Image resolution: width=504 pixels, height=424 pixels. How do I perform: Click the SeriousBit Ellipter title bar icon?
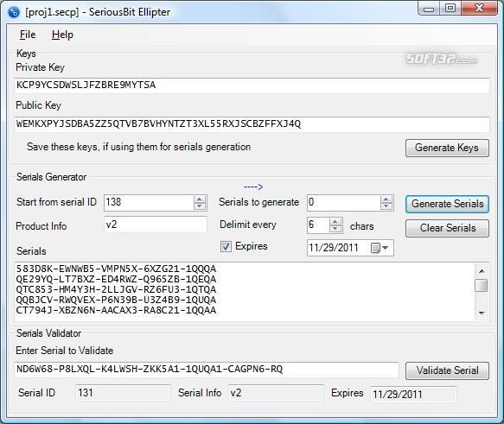pos(14,12)
